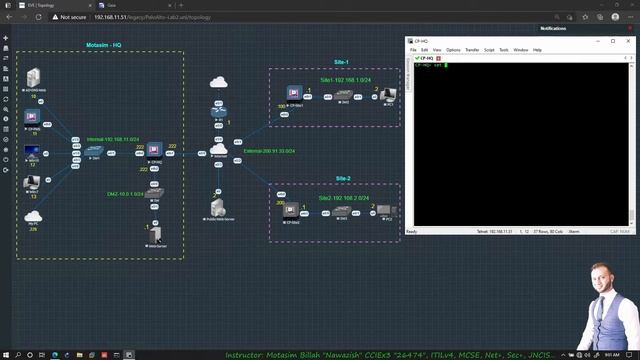This screenshot has width=640, height=360.
Task: Select the Public Web Server node
Action: click(x=218, y=207)
